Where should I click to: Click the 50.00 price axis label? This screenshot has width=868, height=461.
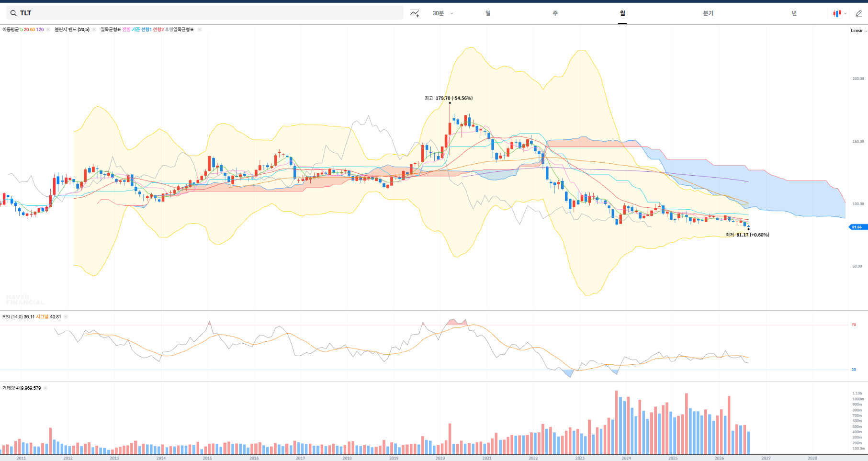click(857, 267)
